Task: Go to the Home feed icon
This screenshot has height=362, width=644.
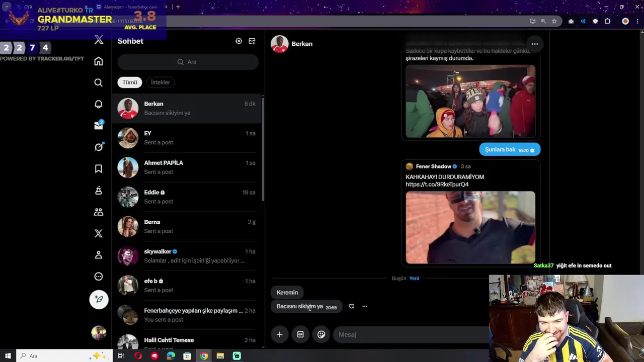Action: click(x=99, y=61)
